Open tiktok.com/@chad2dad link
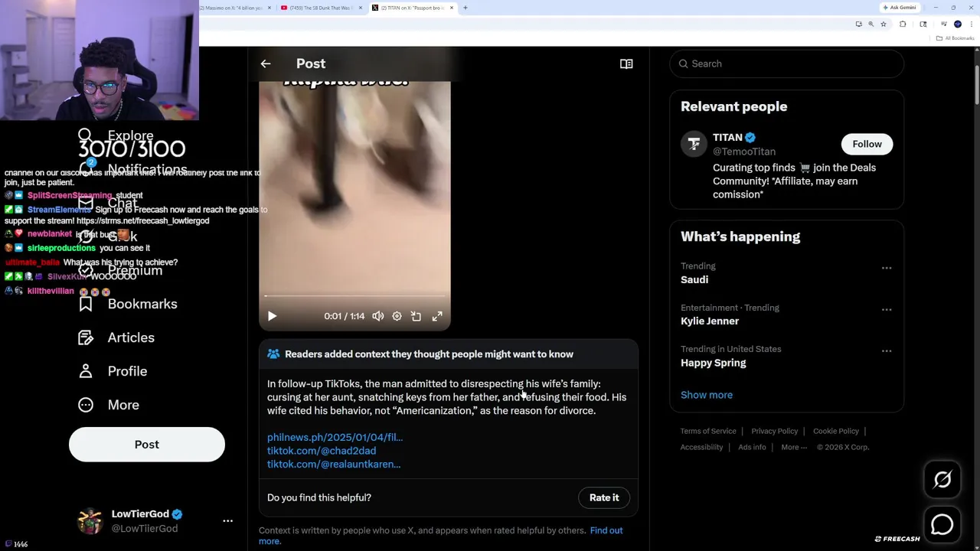The image size is (980, 551). pos(322,451)
